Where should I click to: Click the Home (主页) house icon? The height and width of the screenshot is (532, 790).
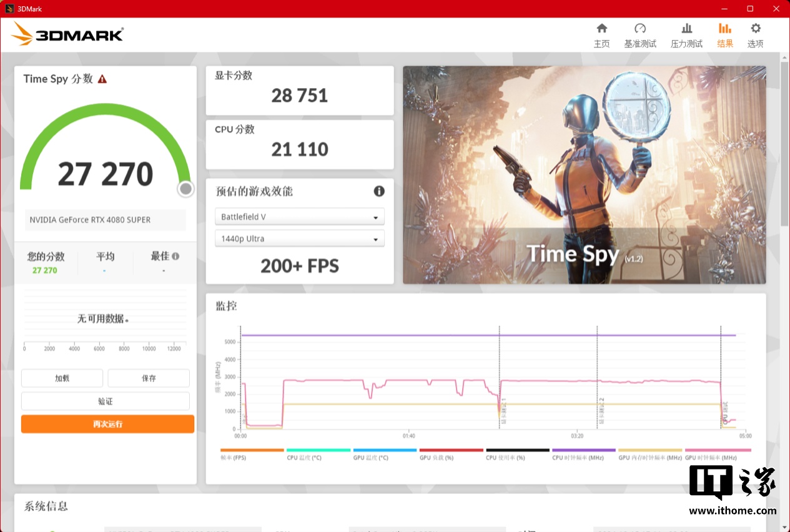click(601, 29)
